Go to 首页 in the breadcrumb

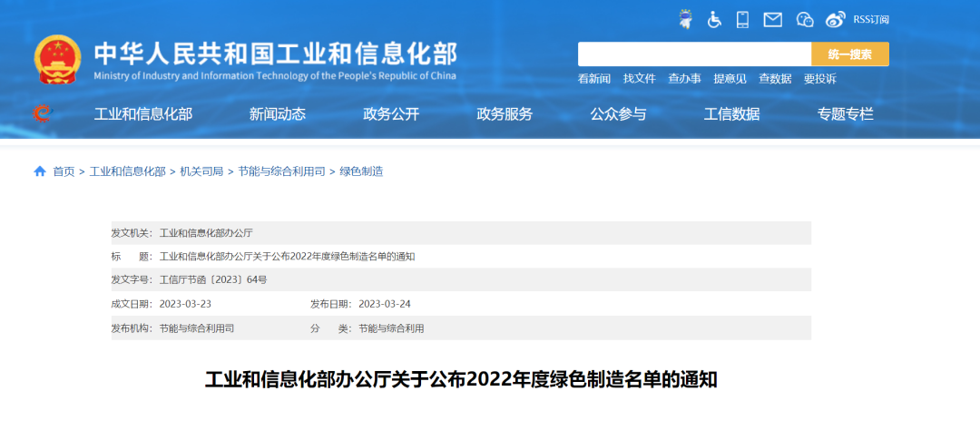64,171
